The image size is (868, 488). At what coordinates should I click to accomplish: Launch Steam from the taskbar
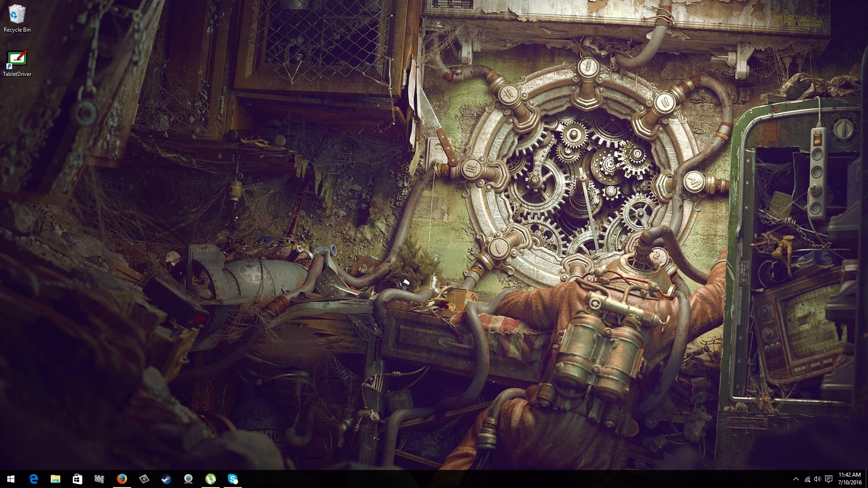pyautogui.click(x=166, y=479)
